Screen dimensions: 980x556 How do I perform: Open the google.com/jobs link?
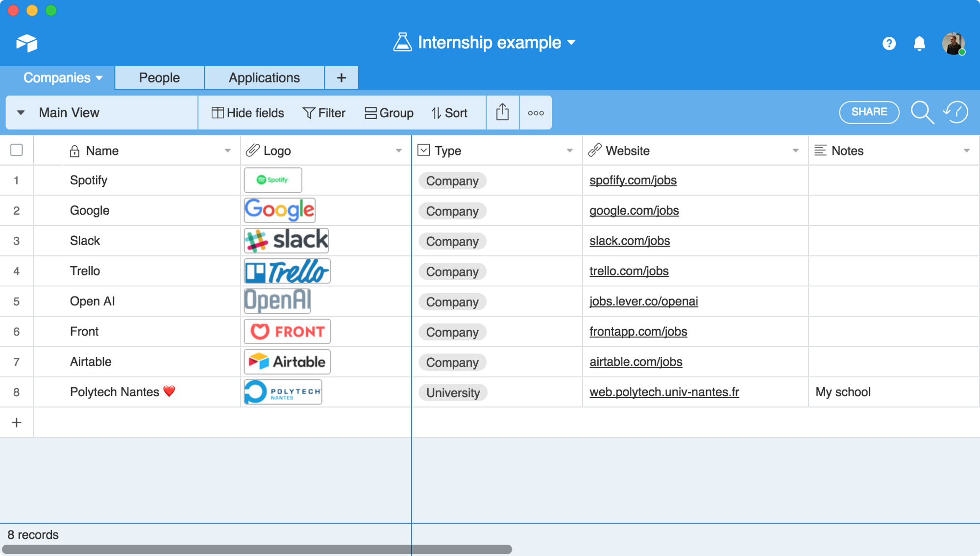click(x=634, y=210)
